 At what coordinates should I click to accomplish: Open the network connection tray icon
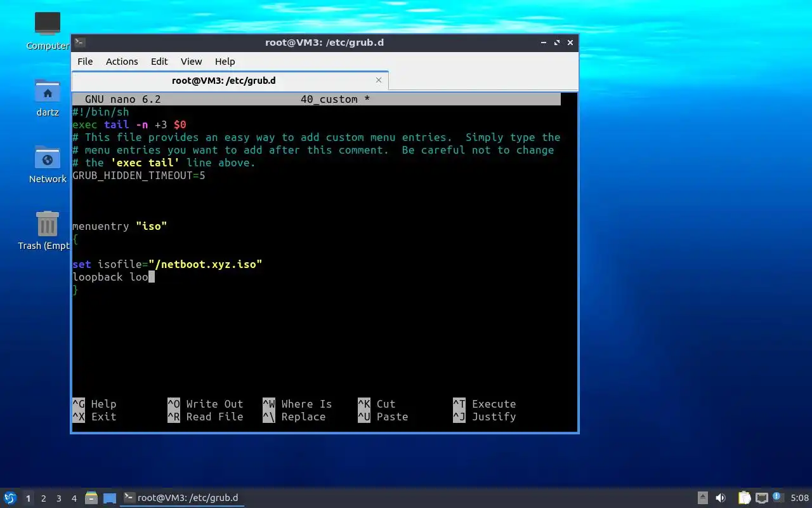pos(761,498)
